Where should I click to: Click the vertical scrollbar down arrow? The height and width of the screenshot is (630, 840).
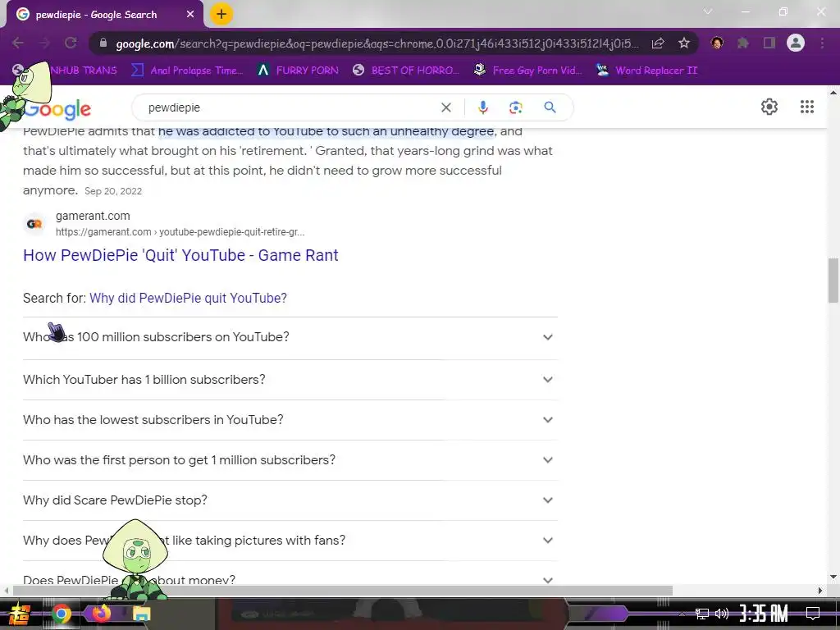coord(833,577)
